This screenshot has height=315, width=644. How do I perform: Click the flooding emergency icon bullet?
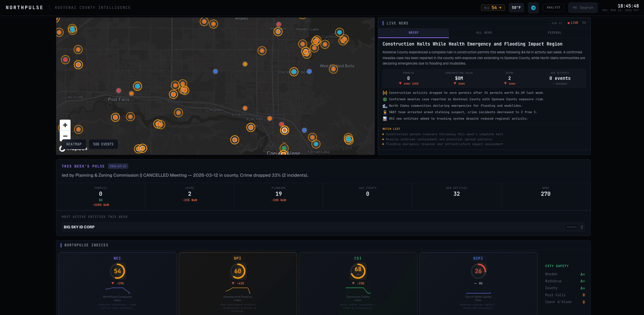(384, 106)
